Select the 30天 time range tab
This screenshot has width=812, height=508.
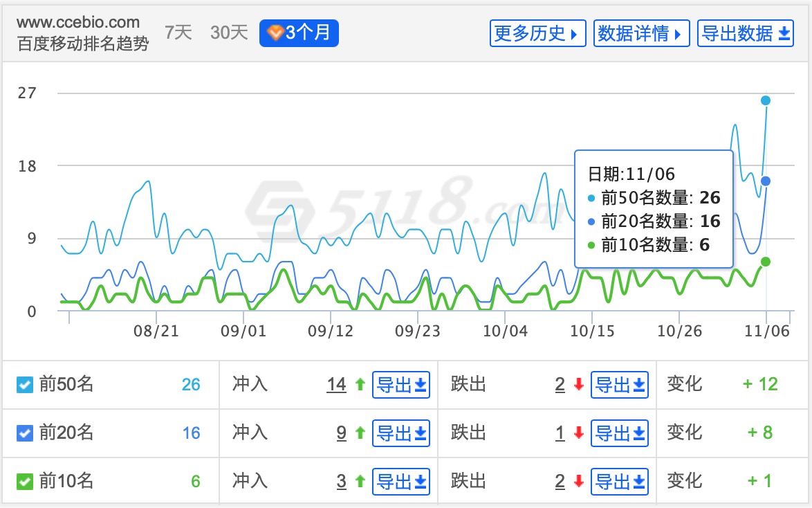click(228, 32)
